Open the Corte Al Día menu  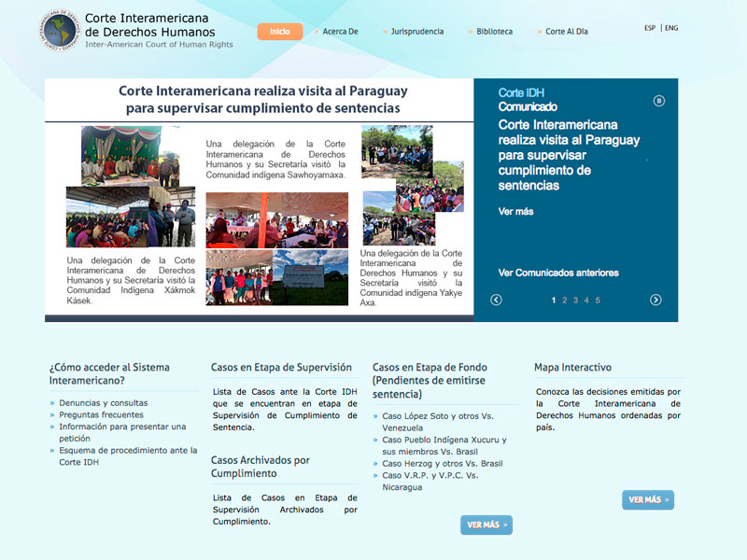pyautogui.click(x=566, y=32)
